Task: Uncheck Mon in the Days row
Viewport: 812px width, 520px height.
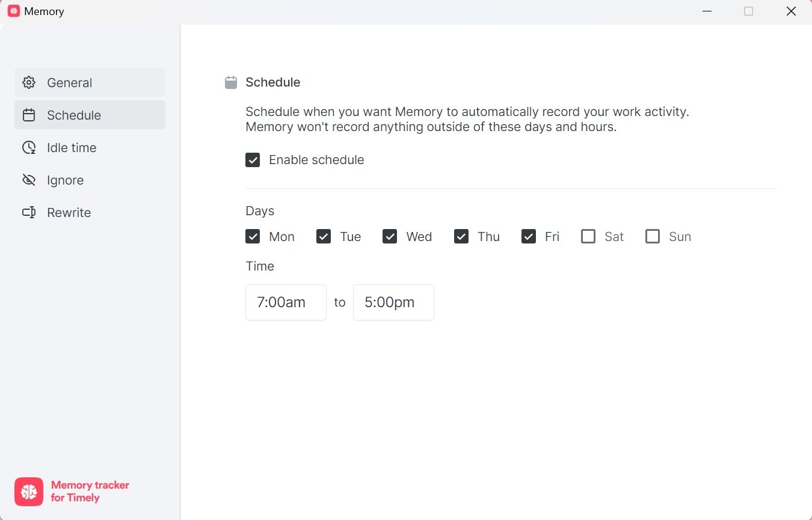Action: pyautogui.click(x=253, y=236)
